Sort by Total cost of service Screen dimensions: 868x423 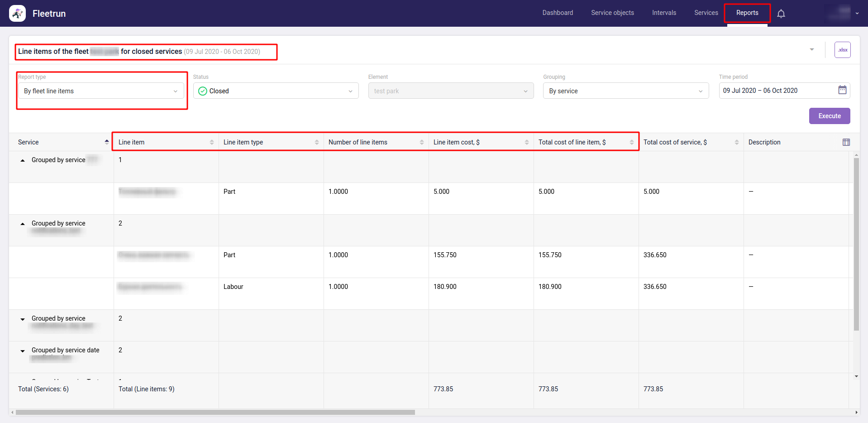tap(736, 142)
